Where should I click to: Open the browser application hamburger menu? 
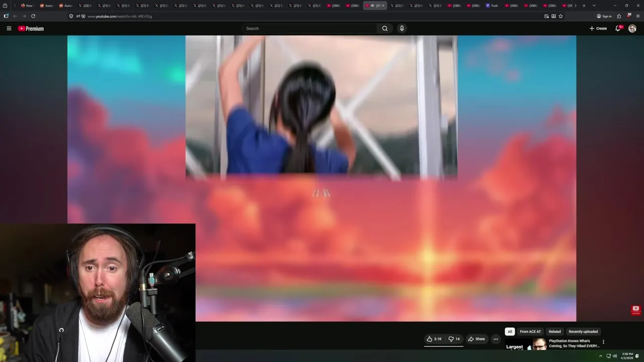[x=638, y=16]
